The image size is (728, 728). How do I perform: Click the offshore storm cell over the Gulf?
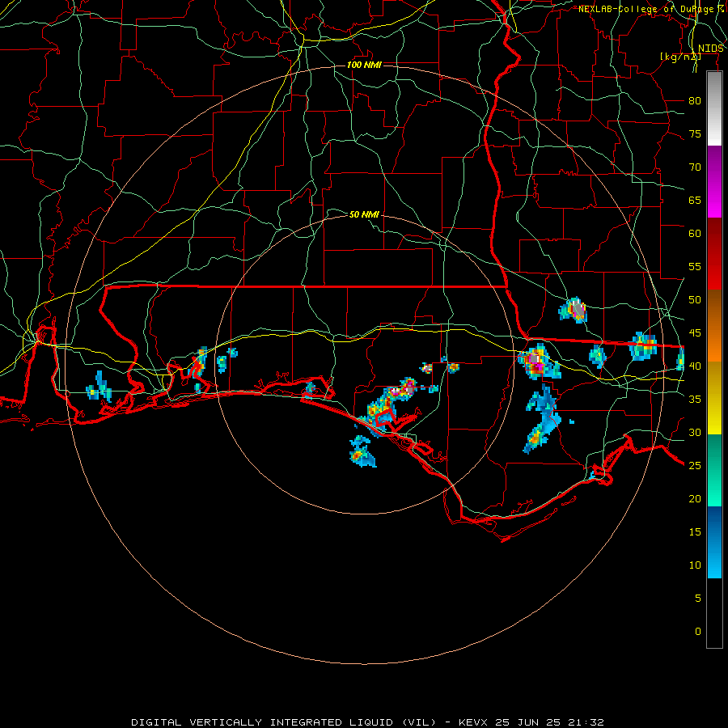click(x=362, y=451)
